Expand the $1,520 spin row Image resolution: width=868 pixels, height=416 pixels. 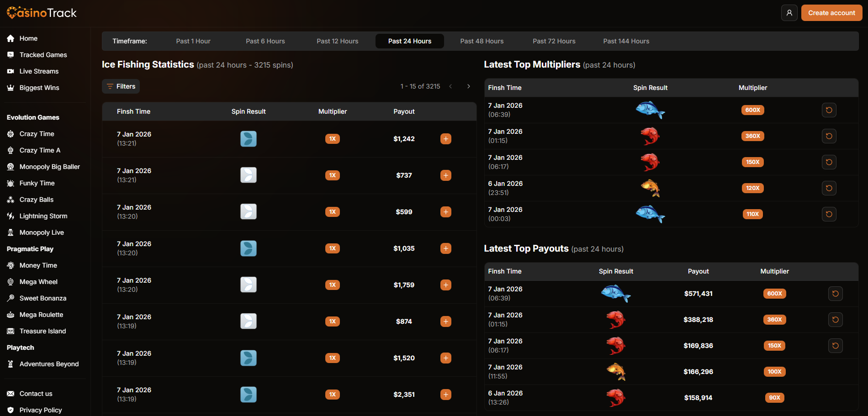[x=446, y=358]
